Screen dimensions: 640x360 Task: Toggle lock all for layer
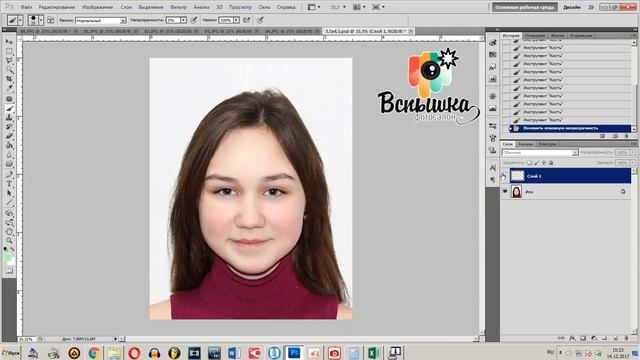point(551,162)
